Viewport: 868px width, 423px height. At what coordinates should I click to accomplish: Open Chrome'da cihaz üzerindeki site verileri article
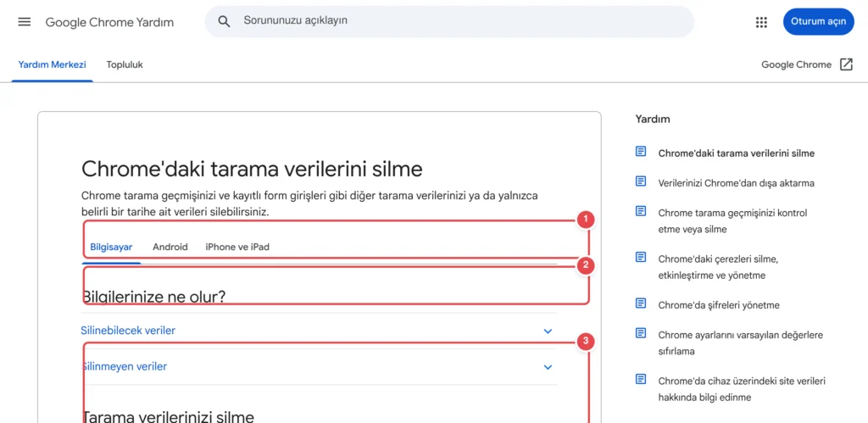click(742, 389)
